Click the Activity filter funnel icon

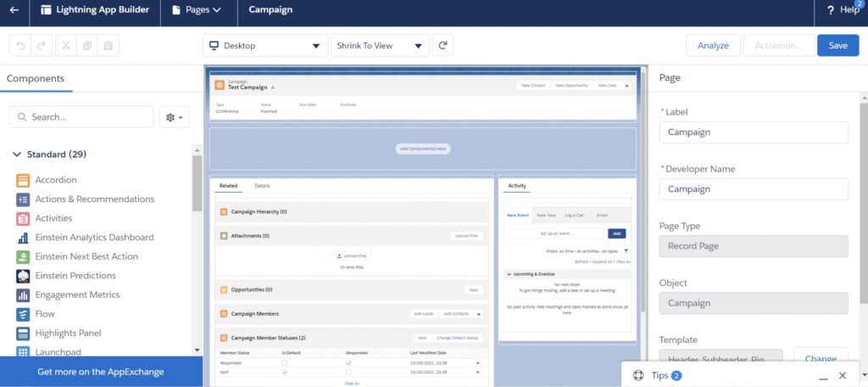(626, 251)
